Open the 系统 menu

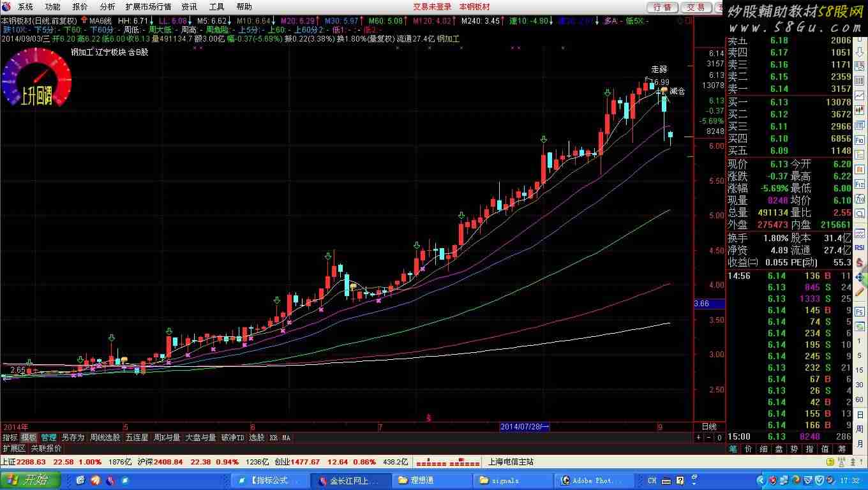click(25, 6)
